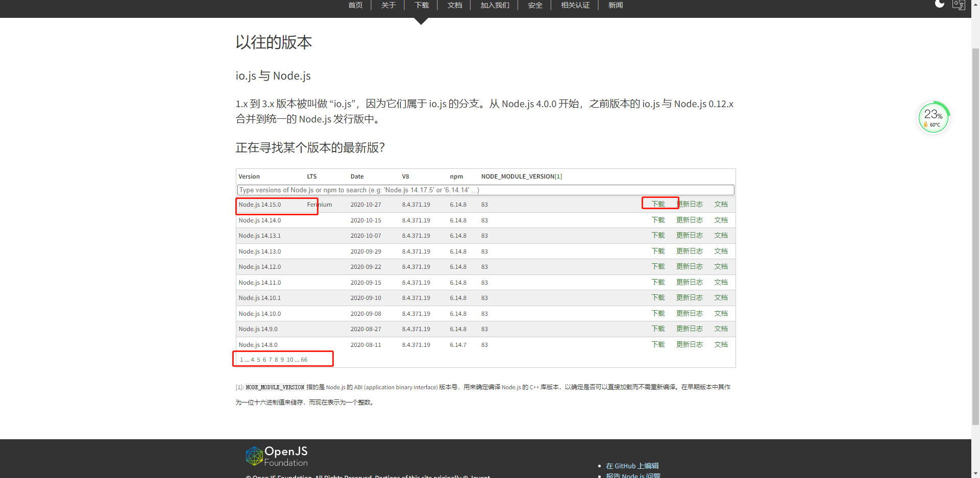Click the circular CPU usage monitor widget

tap(934, 116)
